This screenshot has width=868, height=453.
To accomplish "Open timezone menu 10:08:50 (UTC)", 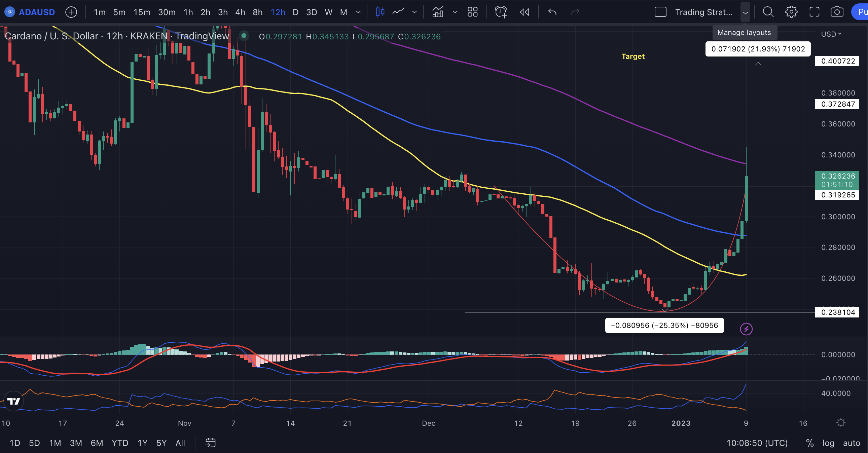I will point(757,443).
